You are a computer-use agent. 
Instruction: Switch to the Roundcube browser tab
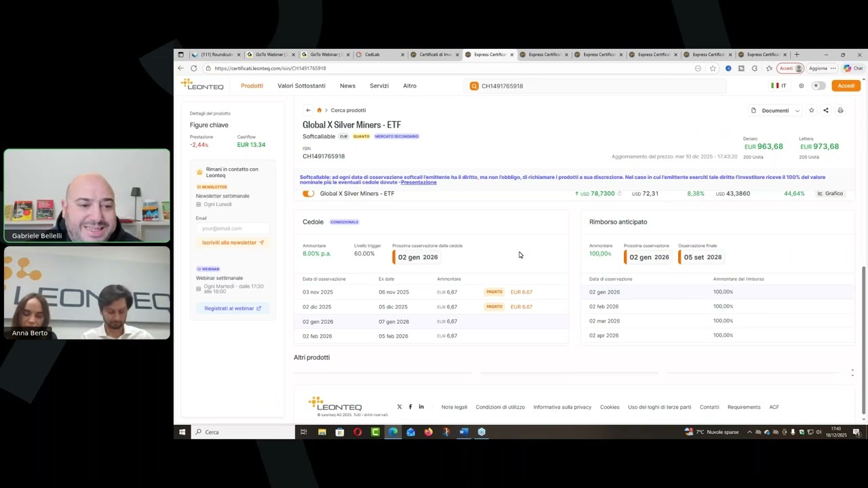[216, 54]
